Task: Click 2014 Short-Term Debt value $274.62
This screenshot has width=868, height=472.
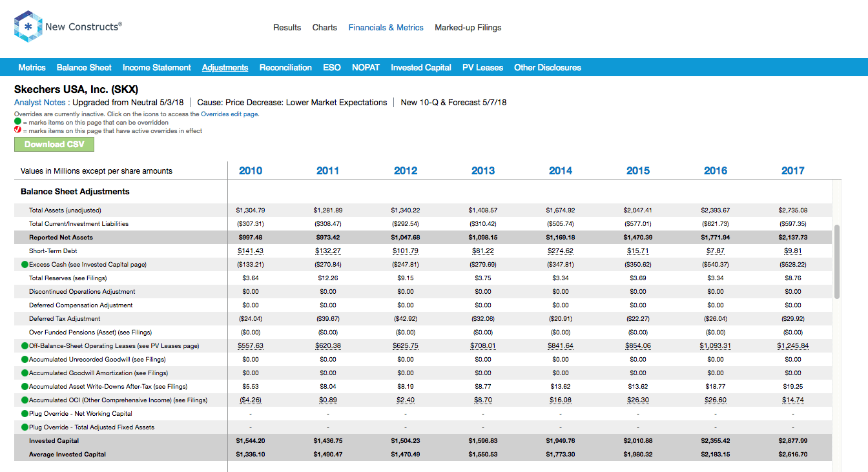Action: tap(561, 251)
